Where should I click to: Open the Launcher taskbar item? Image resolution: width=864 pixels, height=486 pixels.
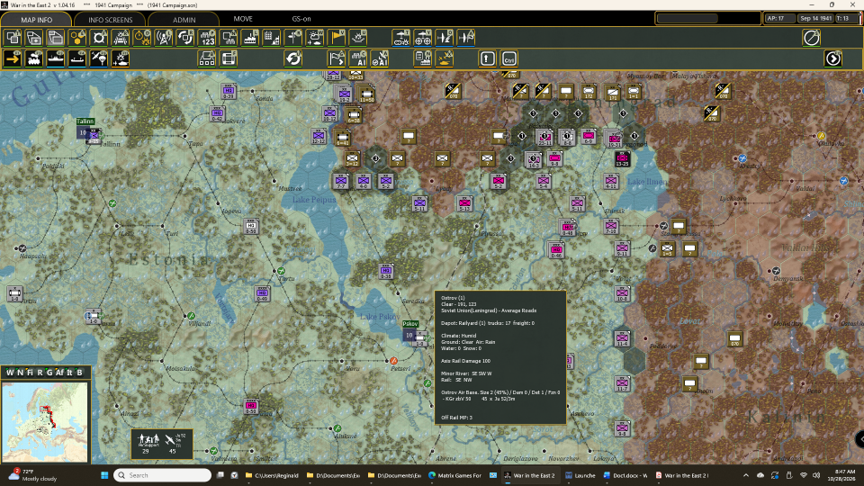580,475
